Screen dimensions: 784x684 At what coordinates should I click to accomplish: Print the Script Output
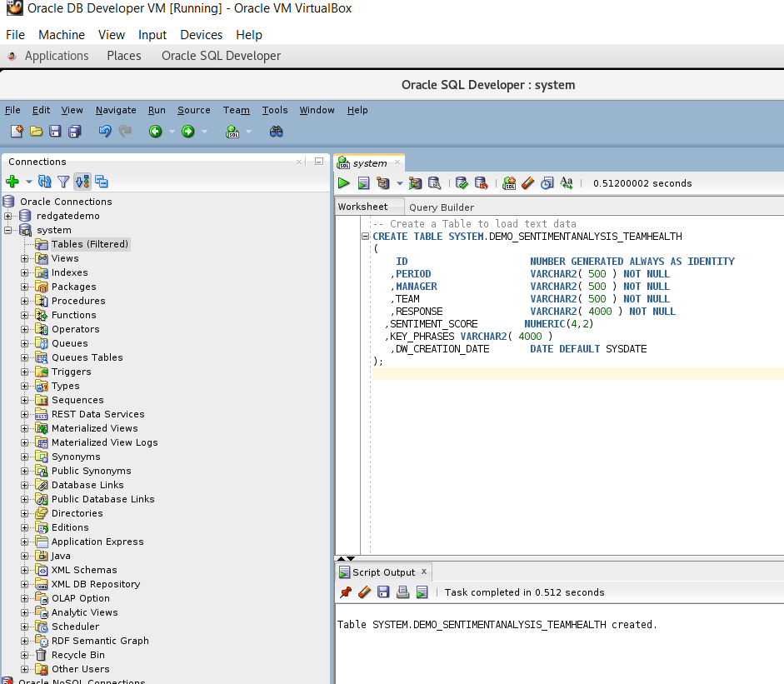tap(403, 592)
